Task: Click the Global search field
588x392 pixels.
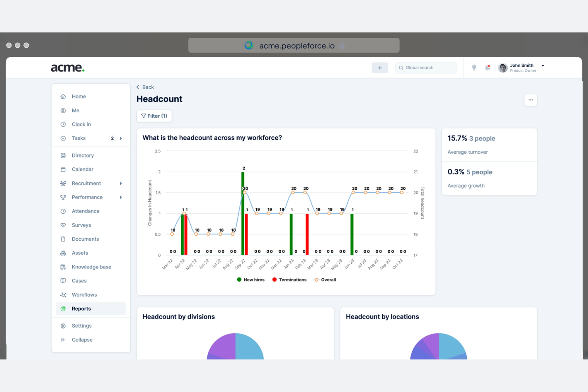Action: 426,68
